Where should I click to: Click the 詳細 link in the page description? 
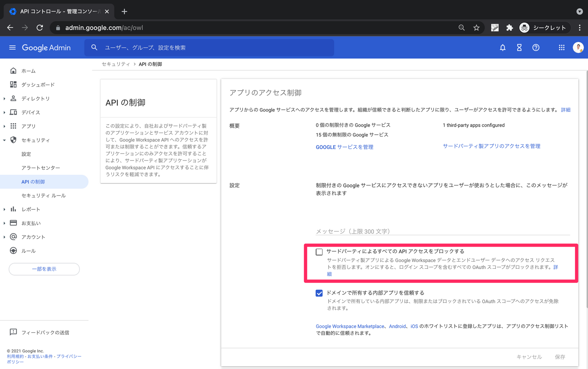coord(566,110)
